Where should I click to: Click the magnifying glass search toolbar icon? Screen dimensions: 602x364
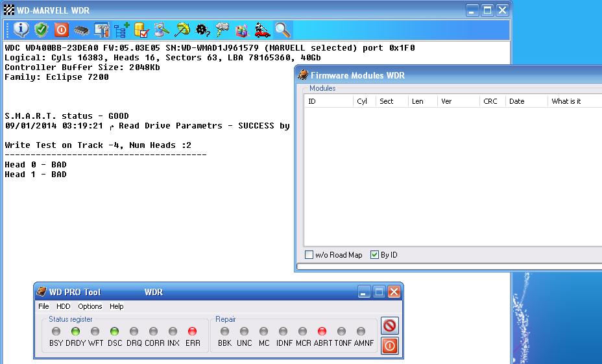tap(283, 30)
